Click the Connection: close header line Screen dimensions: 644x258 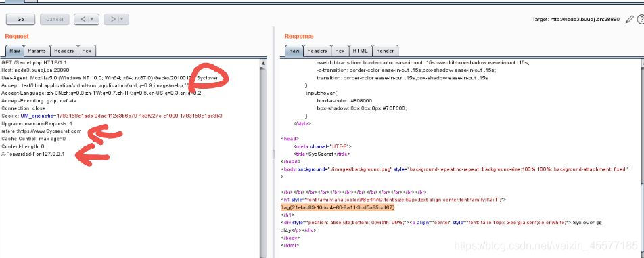pos(24,108)
